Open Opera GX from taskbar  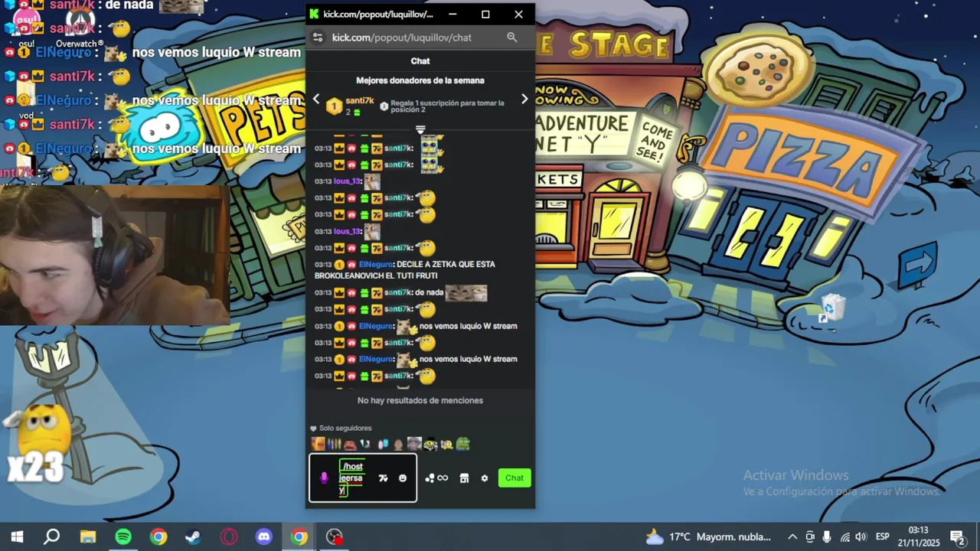click(x=229, y=537)
